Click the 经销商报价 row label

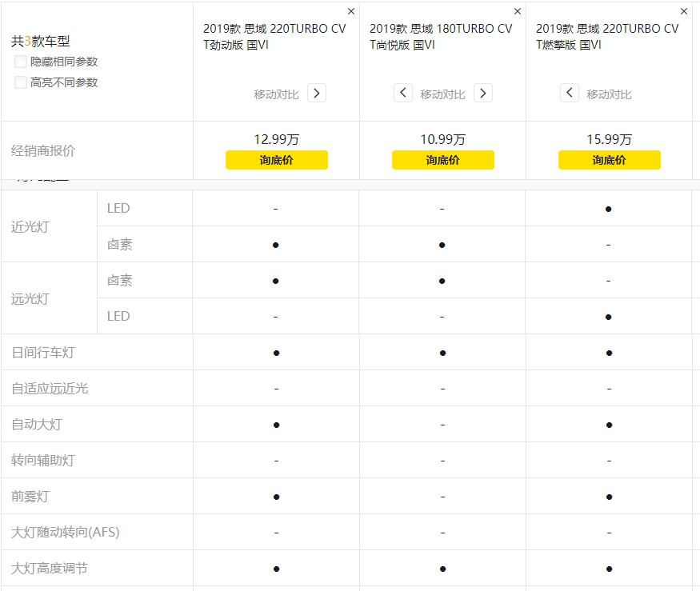click(43, 150)
